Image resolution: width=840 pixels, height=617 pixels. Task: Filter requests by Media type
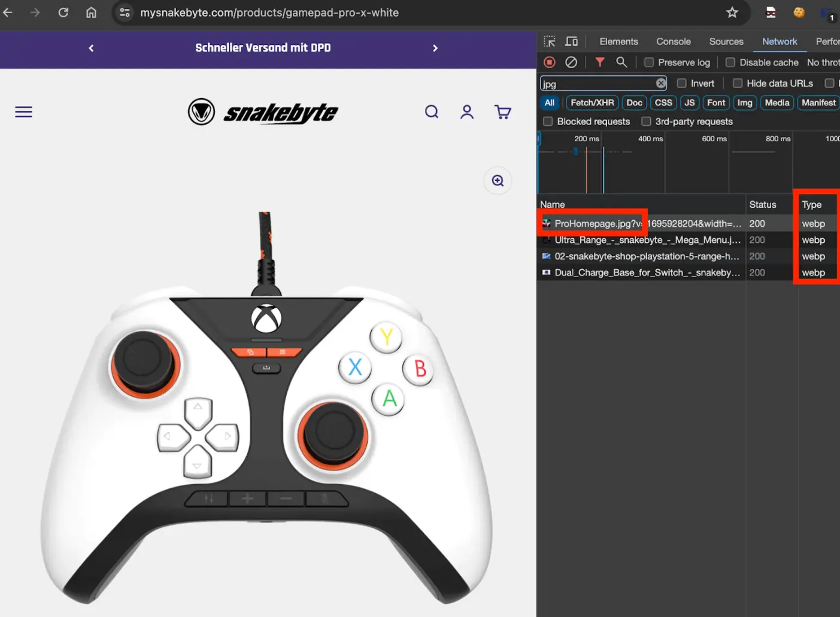click(777, 103)
